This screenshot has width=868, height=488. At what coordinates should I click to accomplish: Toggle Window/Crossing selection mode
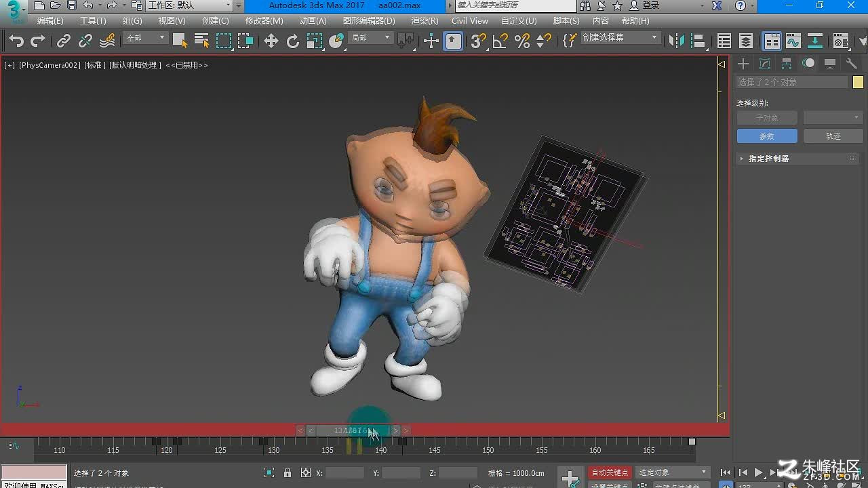pyautogui.click(x=245, y=41)
